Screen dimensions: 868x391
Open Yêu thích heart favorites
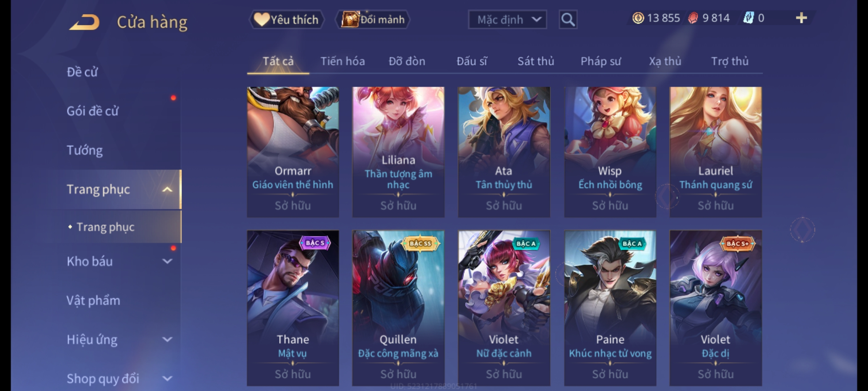click(286, 20)
